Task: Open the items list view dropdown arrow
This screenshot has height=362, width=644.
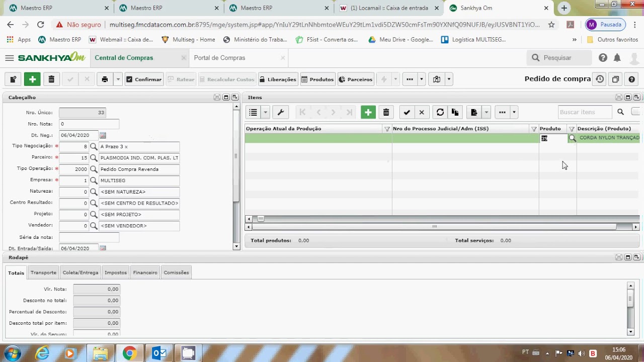Action: click(265, 112)
